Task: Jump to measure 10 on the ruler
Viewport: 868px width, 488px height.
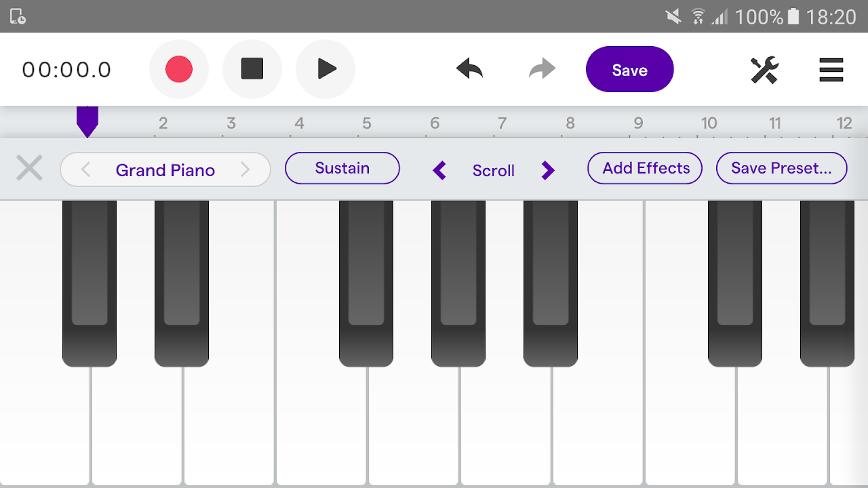Action: [709, 123]
